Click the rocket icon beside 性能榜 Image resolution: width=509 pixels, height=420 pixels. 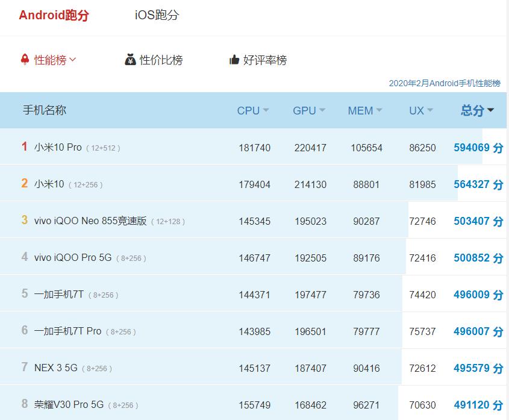pos(25,60)
